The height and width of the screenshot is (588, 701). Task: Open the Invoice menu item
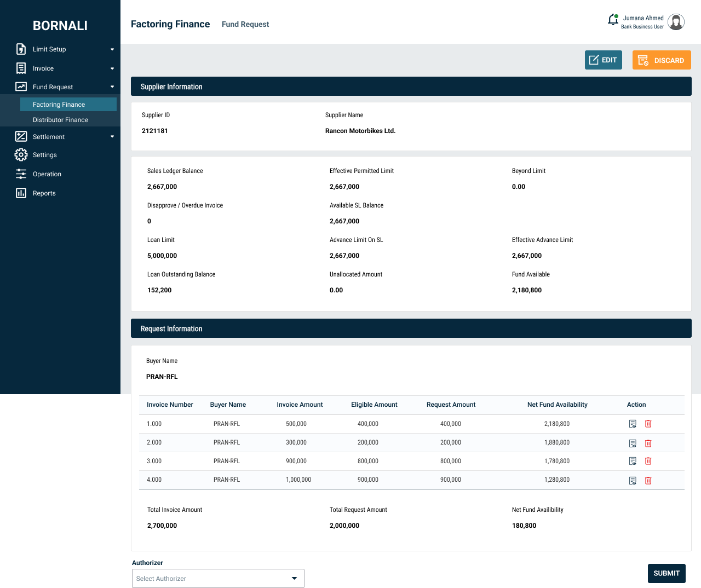(x=43, y=68)
